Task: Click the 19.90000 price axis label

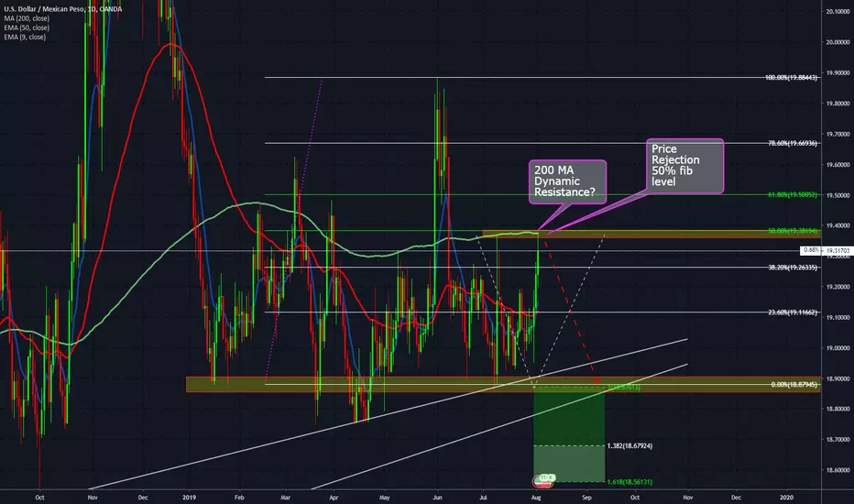Action: click(838, 72)
